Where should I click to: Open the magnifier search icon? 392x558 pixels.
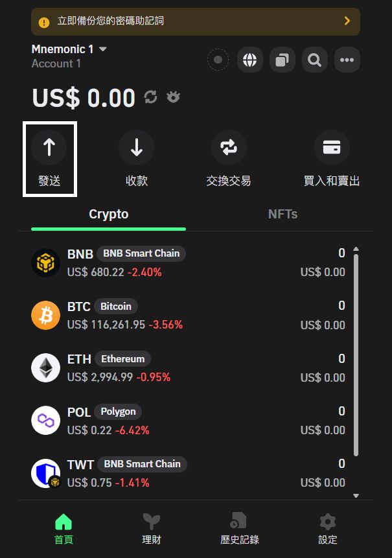314,60
